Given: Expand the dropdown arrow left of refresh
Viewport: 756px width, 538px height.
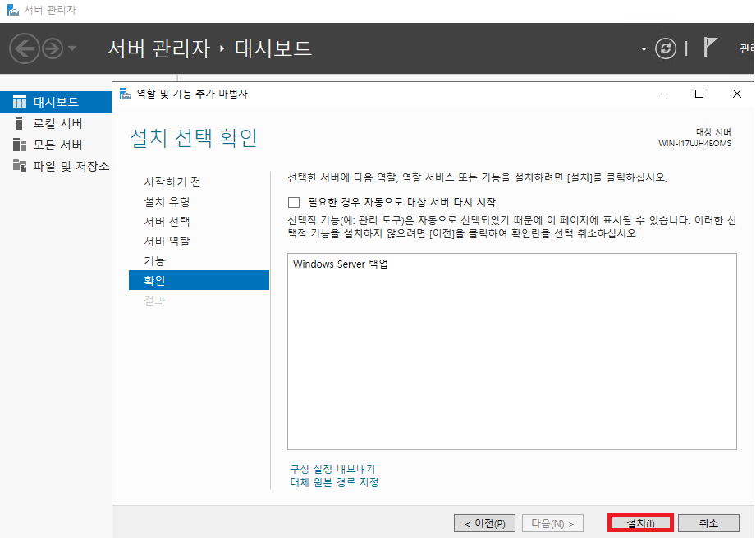Looking at the screenshot, I should (x=644, y=49).
